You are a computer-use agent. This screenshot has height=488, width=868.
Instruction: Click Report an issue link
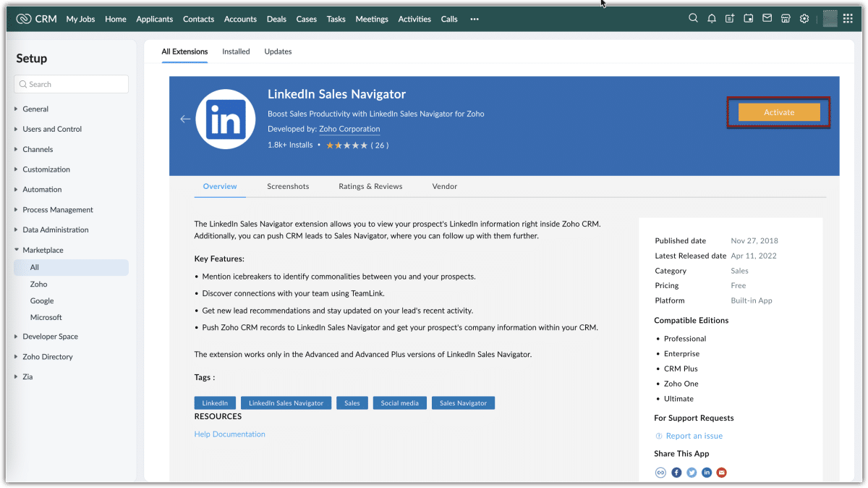tap(694, 436)
